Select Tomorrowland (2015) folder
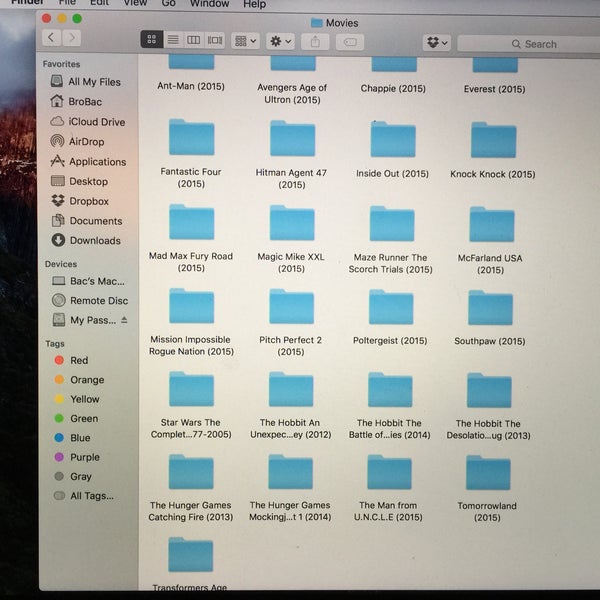This screenshot has height=600, width=600. pyautogui.click(x=488, y=473)
